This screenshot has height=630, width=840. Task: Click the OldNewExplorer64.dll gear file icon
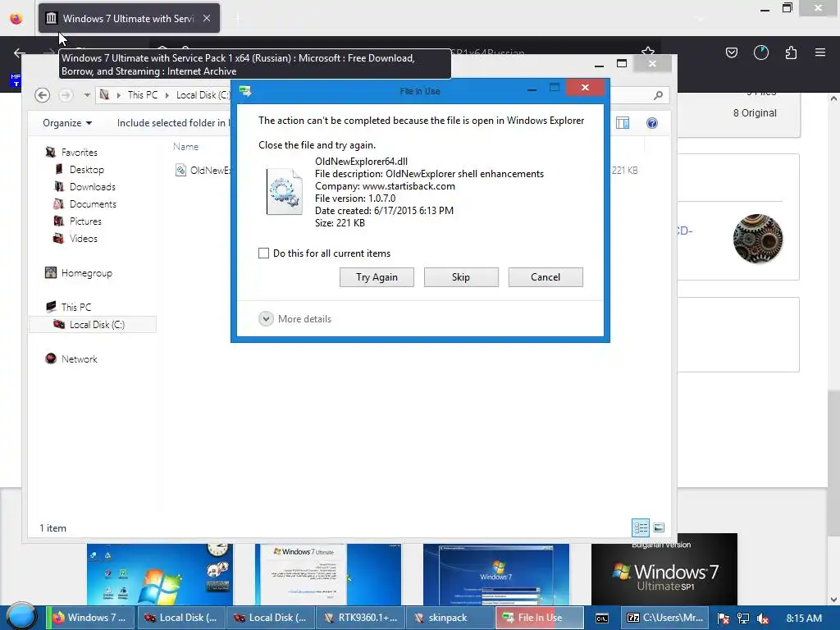pos(284,191)
